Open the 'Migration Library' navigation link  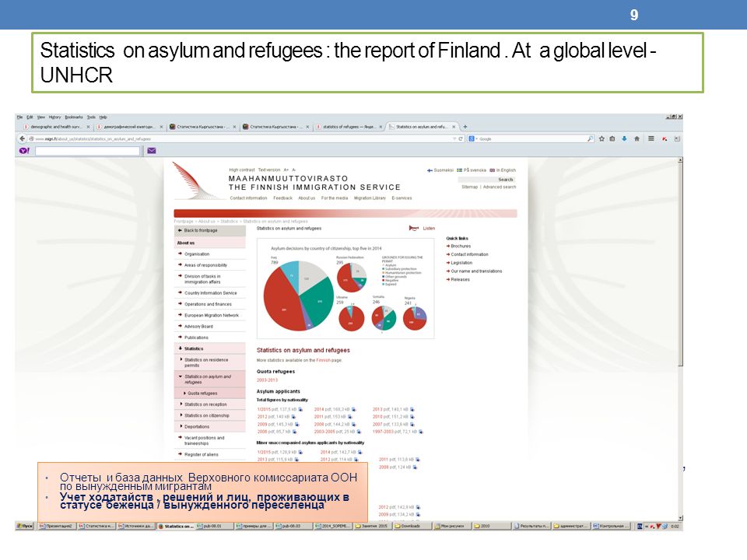pos(370,198)
